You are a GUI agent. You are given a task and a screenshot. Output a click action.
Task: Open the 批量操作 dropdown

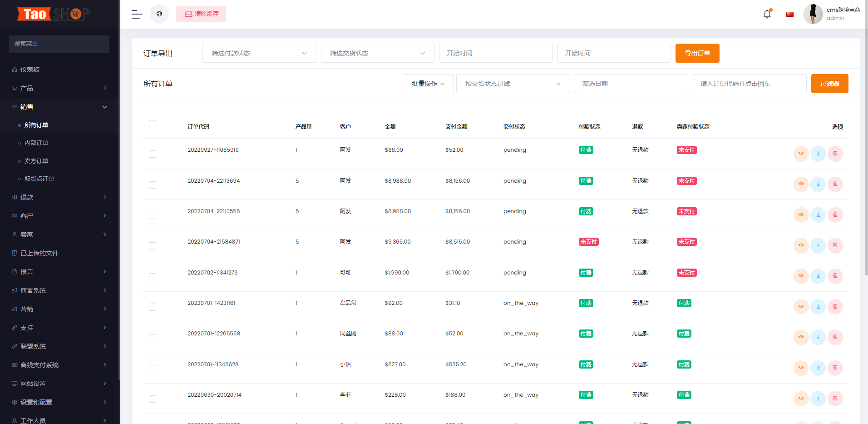(427, 84)
